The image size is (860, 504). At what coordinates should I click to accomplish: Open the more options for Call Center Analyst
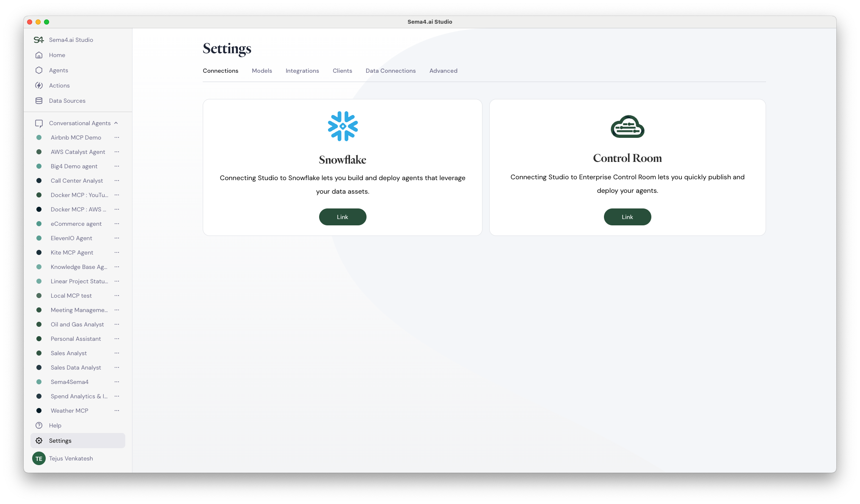(117, 181)
